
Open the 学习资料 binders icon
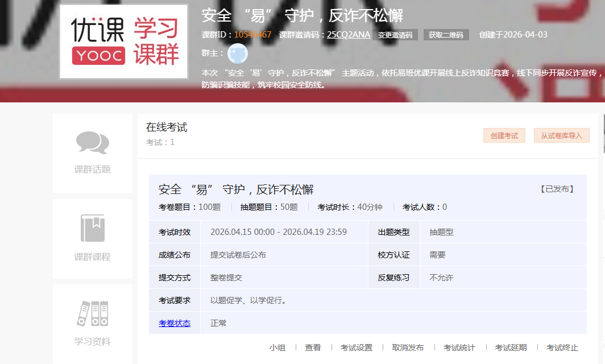(92, 313)
